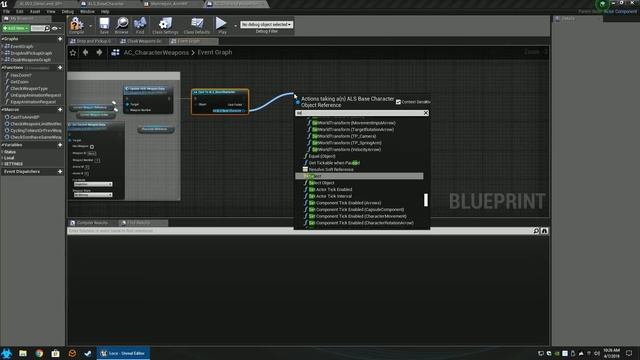Collapse the Variables section

click(x=2, y=145)
